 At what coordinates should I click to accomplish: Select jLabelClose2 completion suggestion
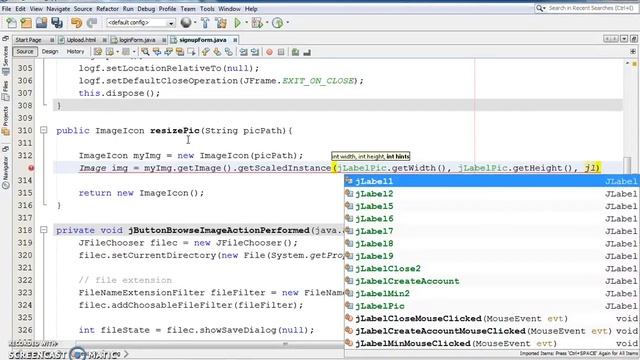[492, 269]
